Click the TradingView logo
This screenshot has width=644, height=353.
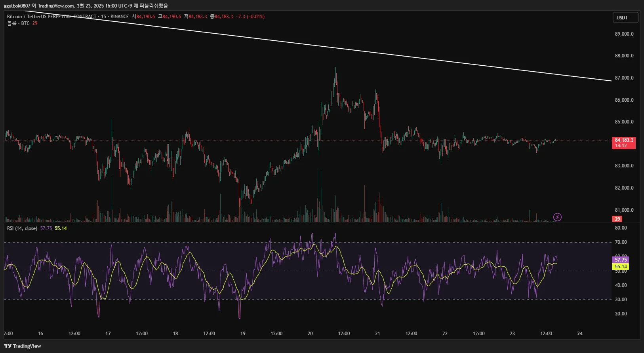click(23, 346)
